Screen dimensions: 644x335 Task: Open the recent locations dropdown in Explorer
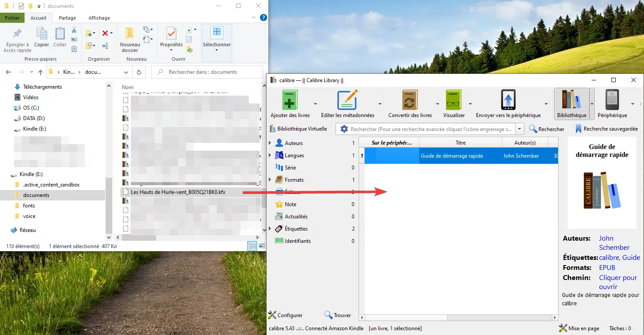tap(31, 72)
